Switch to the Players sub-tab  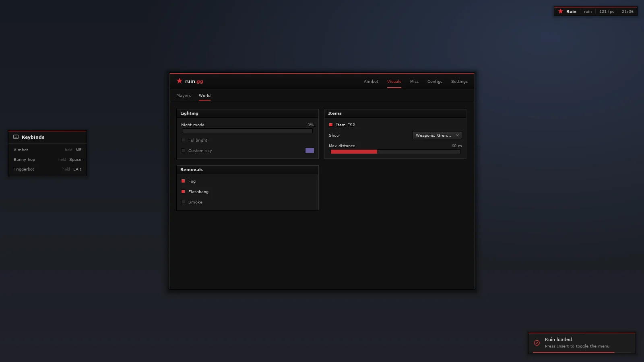click(x=184, y=95)
